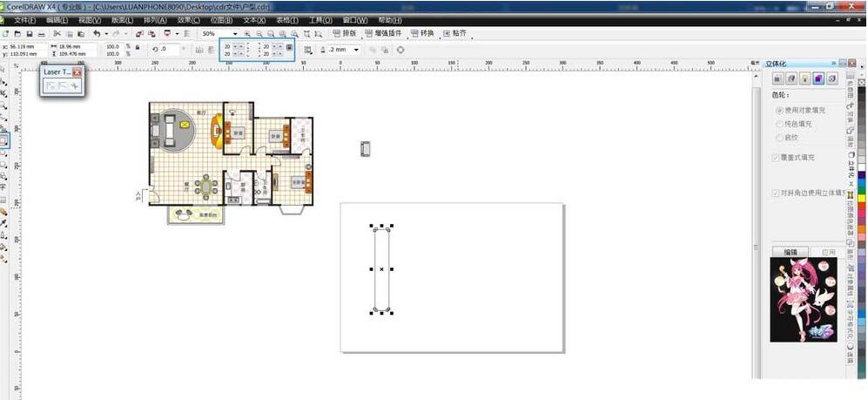868x400 pixels.
Task: Select the Zoom tool in toolbox
Action: pos(3,105)
